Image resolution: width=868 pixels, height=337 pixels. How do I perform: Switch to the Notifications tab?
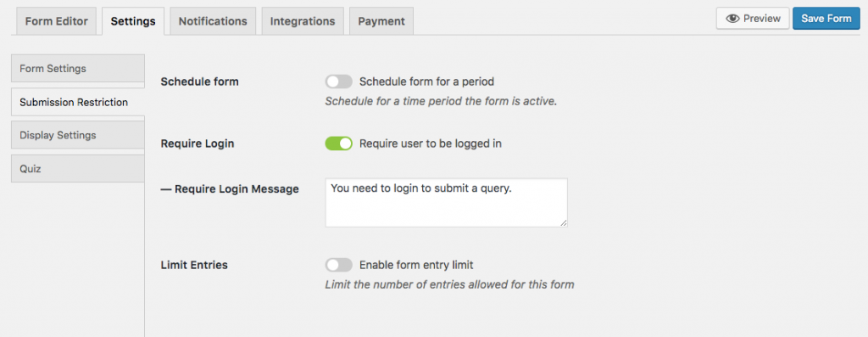213,21
